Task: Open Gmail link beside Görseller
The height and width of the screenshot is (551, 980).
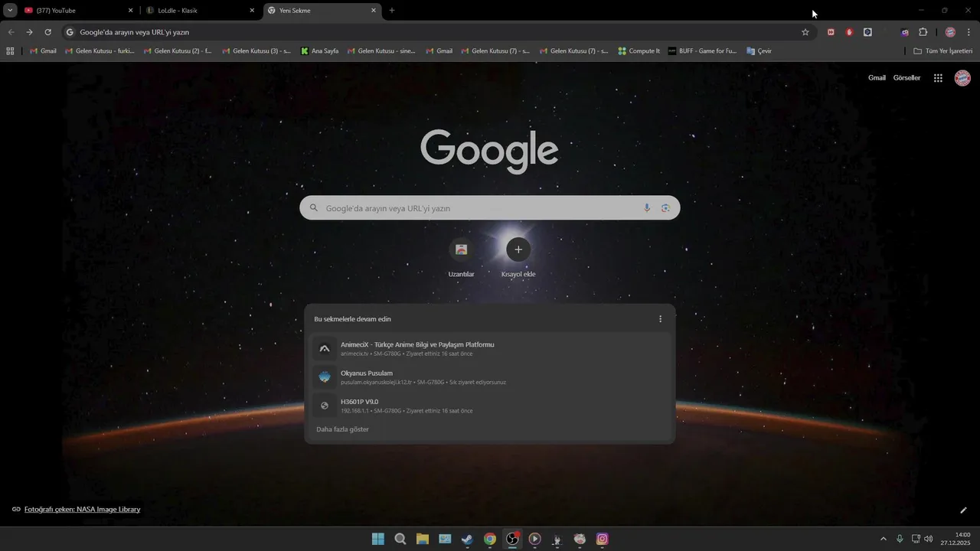Action: 877,78
